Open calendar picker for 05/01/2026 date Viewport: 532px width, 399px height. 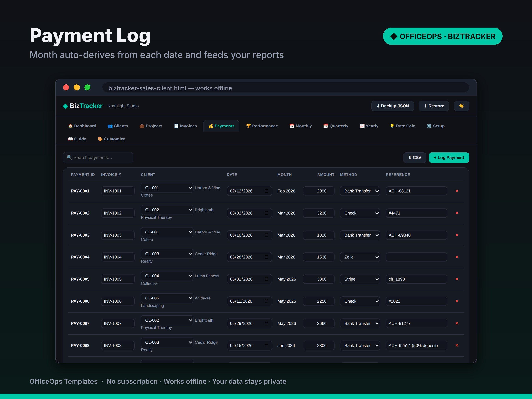tap(266, 279)
